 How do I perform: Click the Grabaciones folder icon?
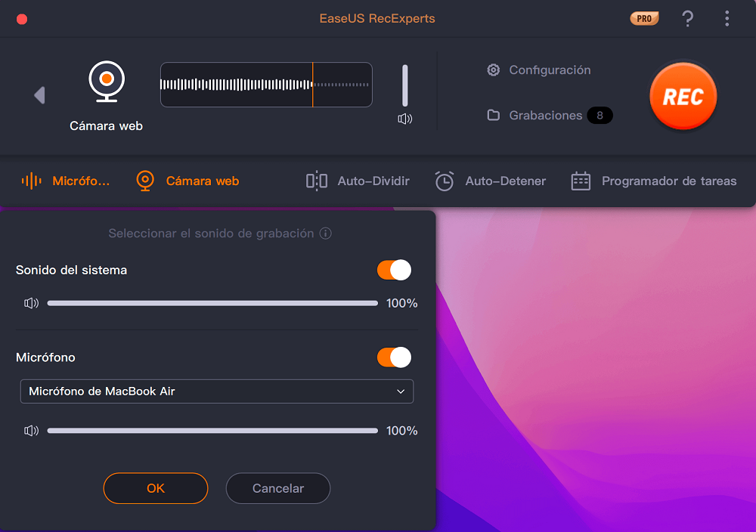click(493, 115)
